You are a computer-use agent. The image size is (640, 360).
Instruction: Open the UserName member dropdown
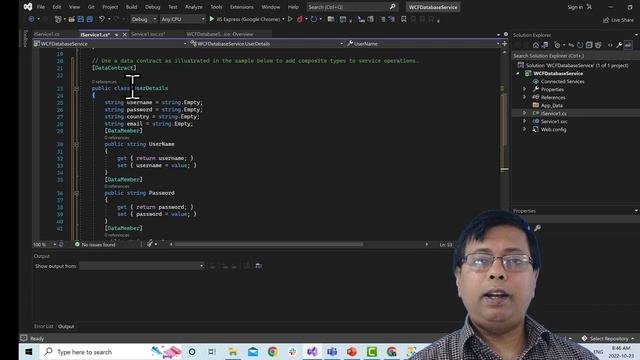[423, 44]
